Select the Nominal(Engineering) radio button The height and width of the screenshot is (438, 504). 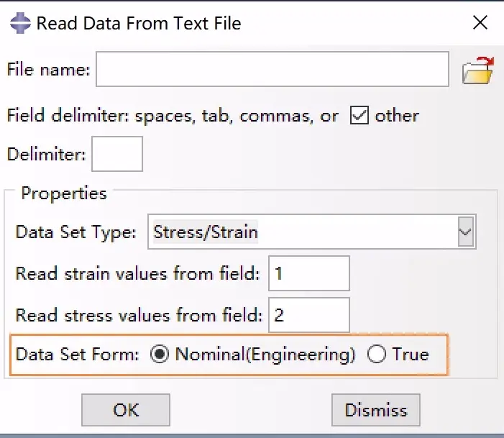click(x=160, y=354)
